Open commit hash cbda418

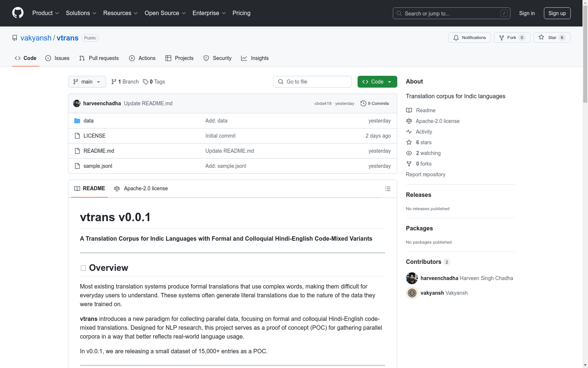pyautogui.click(x=323, y=103)
